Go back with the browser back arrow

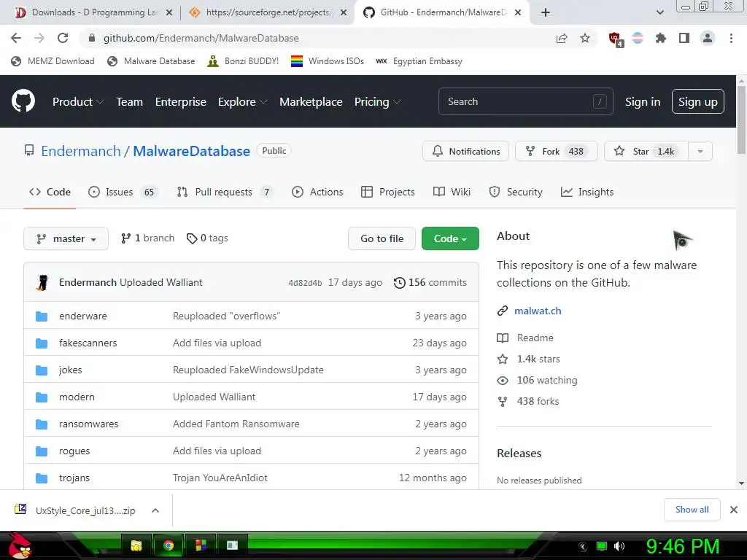[x=16, y=38]
